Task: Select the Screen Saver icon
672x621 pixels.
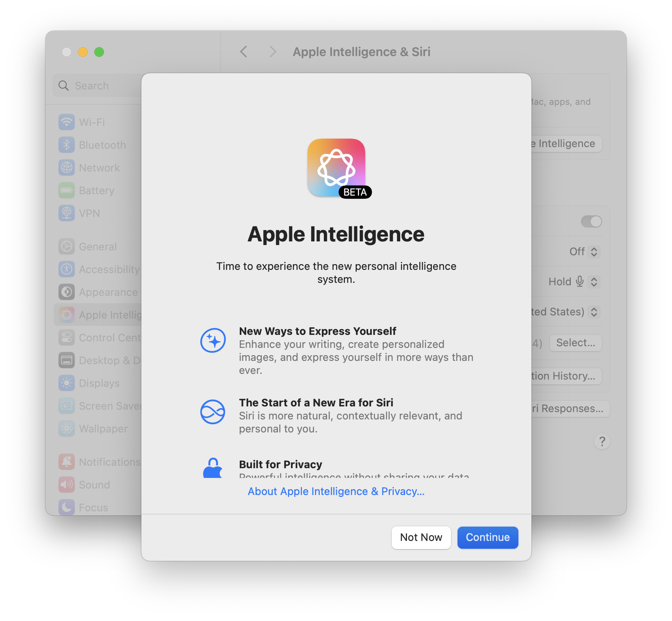Action: tap(67, 406)
